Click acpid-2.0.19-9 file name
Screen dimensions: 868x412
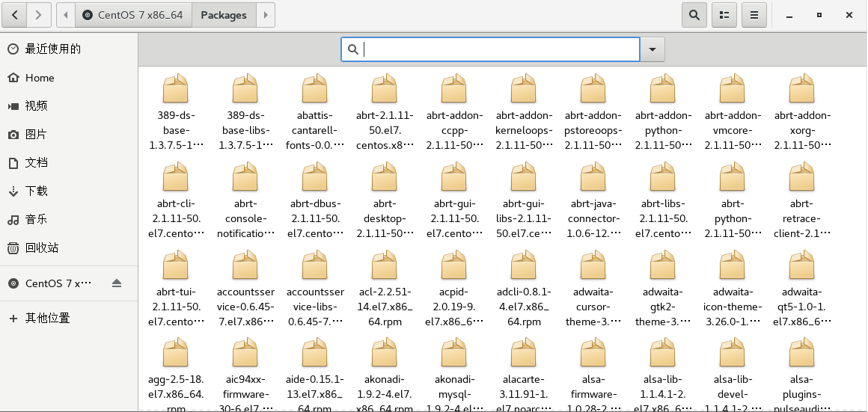tap(454, 307)
